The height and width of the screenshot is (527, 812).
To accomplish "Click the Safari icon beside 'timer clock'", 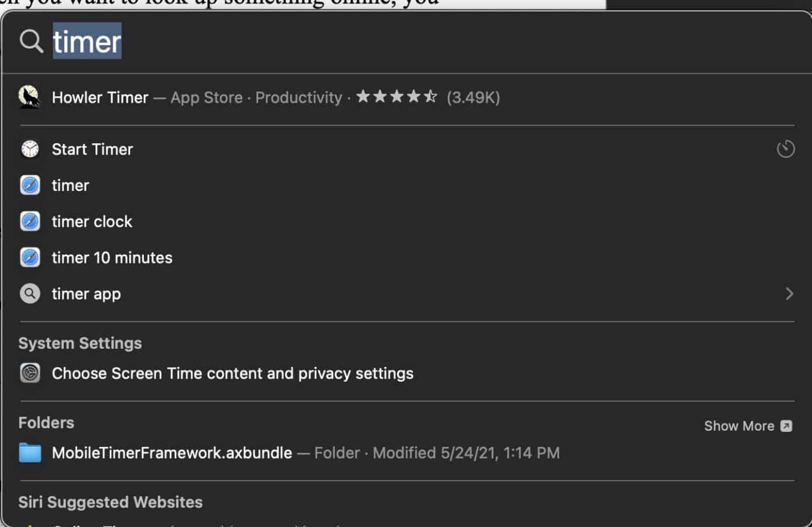I will [x=30, y=221].
